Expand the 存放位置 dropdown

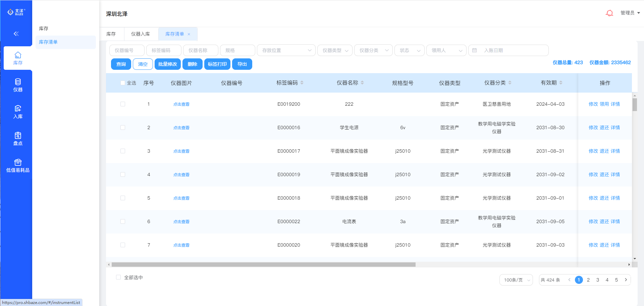tap(286, 50)
